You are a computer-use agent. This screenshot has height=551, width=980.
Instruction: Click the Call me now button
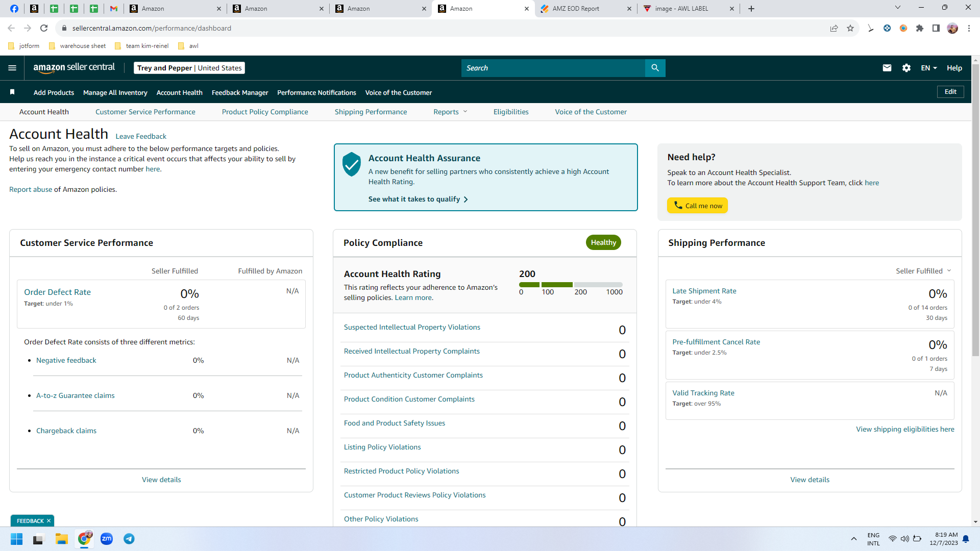click(x=697, y=206)
